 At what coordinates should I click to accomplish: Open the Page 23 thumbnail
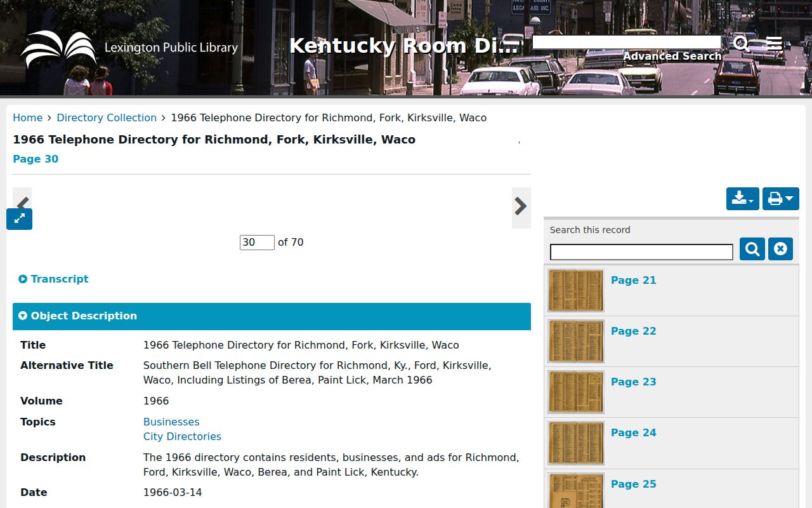click(x=576, y=392)
